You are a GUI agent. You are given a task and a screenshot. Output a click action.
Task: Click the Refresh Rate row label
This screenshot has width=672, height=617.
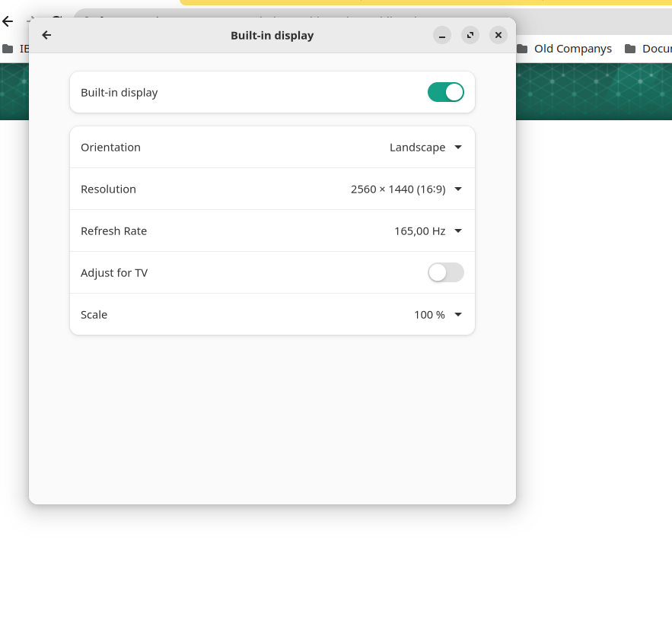pos(113,231)
